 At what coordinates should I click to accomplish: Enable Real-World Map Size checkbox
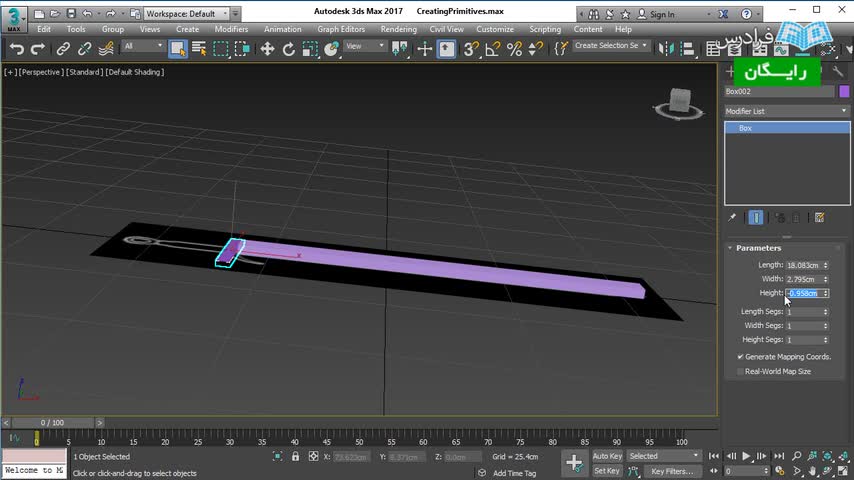coord(741,371)
